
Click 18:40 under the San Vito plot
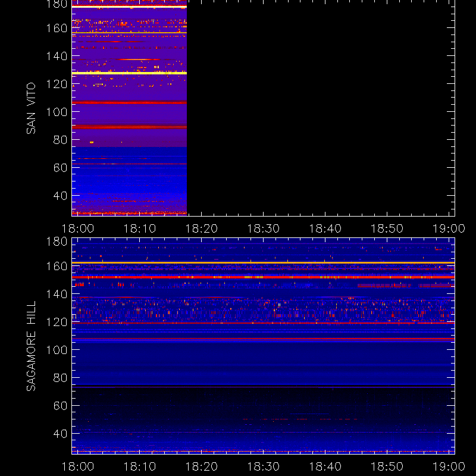click(x=325, y=228)
